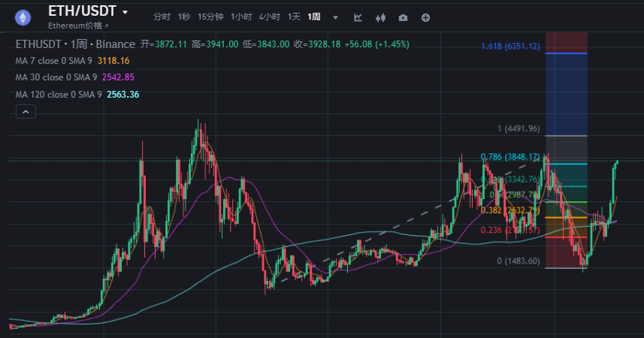Expand the more timeframes dropdown arrow
Screen dimensions: 644x338
335,17
